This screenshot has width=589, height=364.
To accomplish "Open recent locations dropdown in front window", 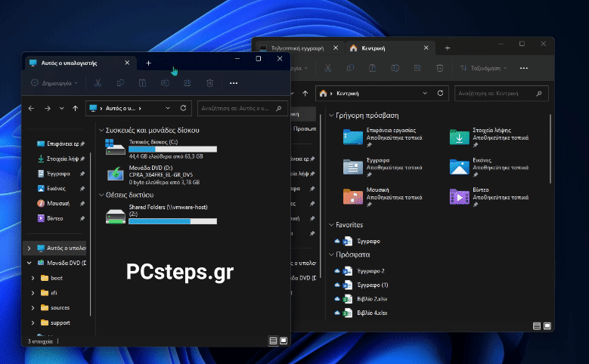I will click(61, 109).
